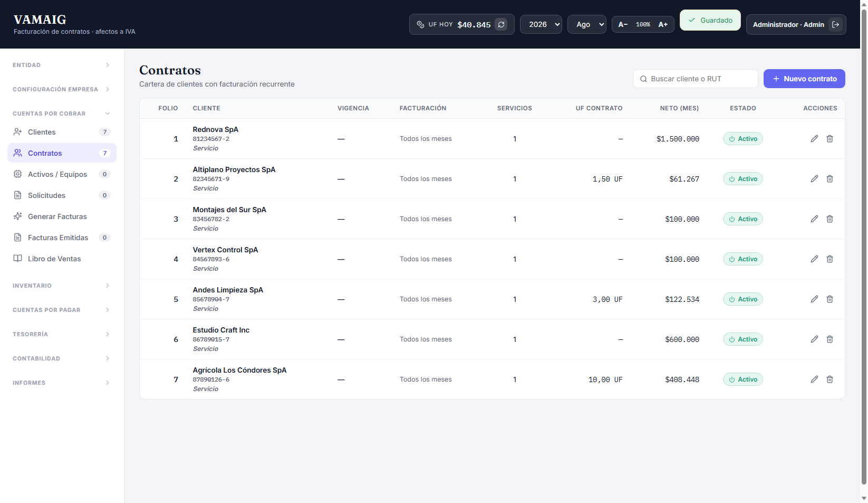Toggle the Activo status for Rednova SpA
Image resolution: width=868 pixels, height=503 pixels.
click(x=742, y=139)
